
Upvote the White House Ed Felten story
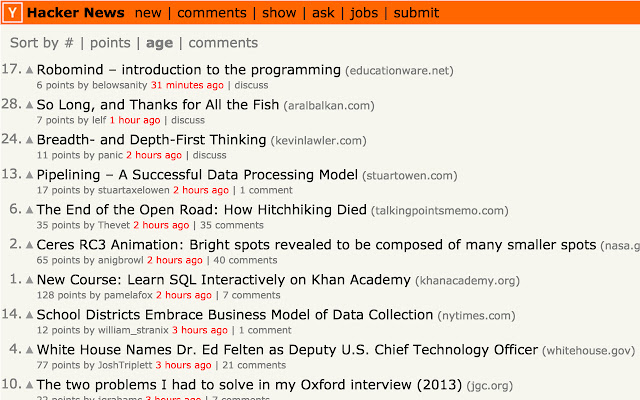(29, 351)
